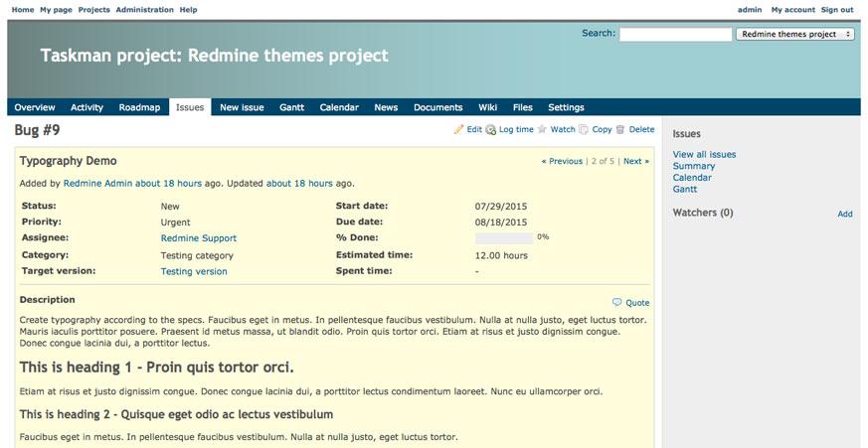This screenshot has height=448, width=868.
Task: Open assignee Redmine Support
Action: (x=198, y=238)
